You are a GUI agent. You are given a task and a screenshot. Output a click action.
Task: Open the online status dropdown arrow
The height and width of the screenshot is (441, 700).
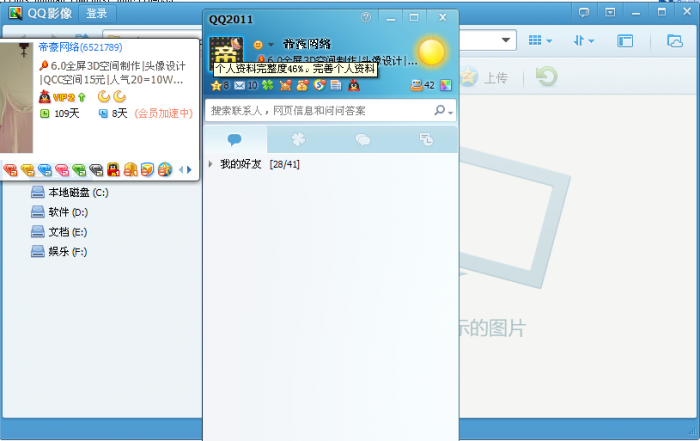(x=271, y=45)
